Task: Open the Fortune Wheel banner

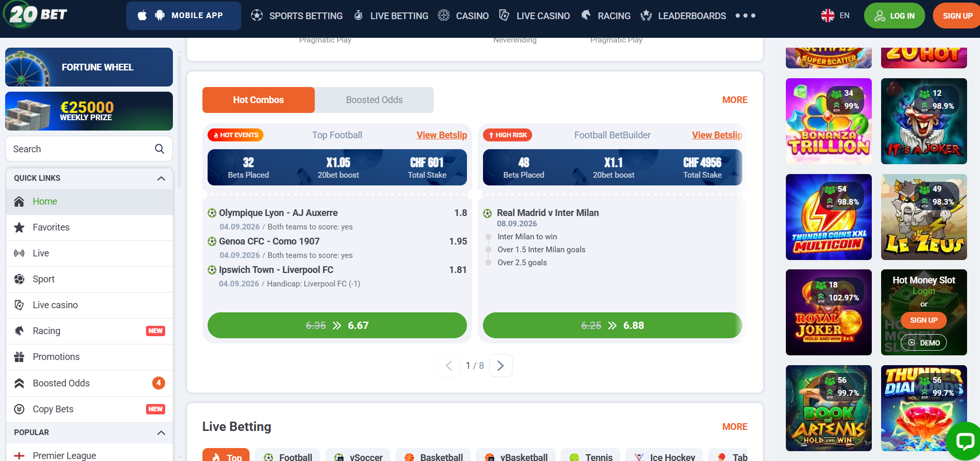Action: point(89,67)
